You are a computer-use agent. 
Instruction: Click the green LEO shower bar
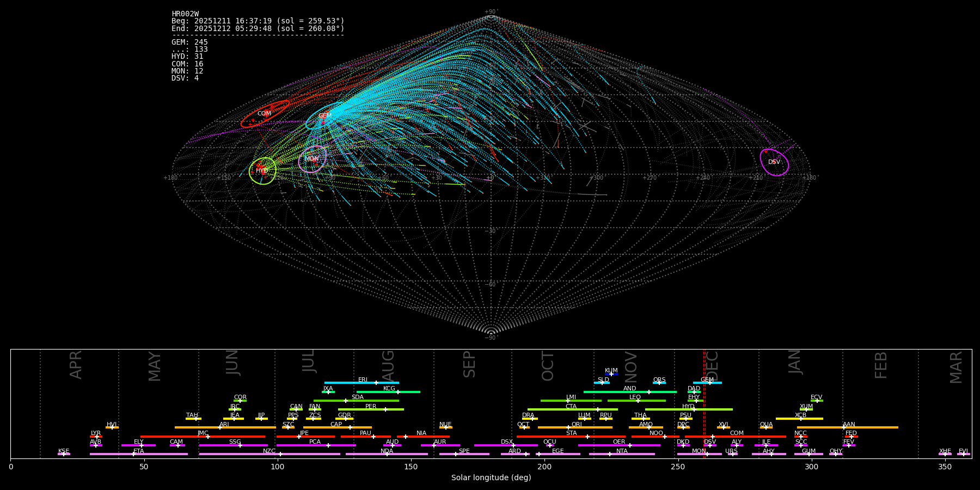tap(636, 401)
